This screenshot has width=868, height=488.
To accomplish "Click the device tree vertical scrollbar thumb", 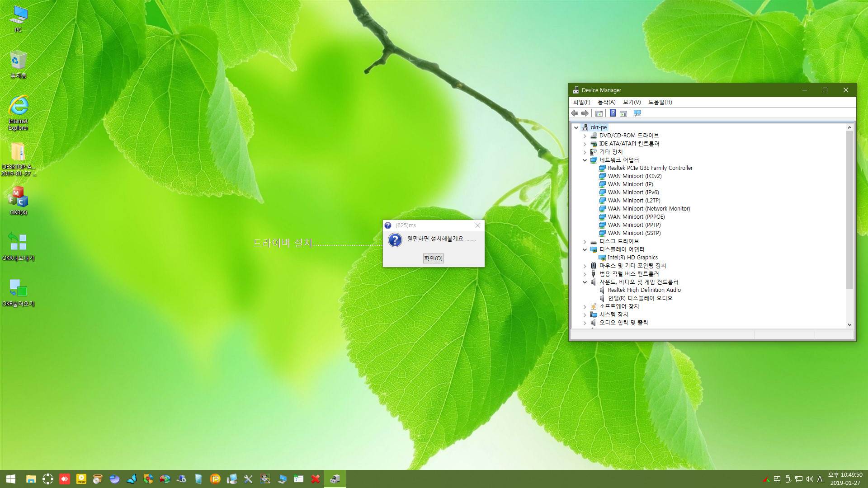I will 849,210.
